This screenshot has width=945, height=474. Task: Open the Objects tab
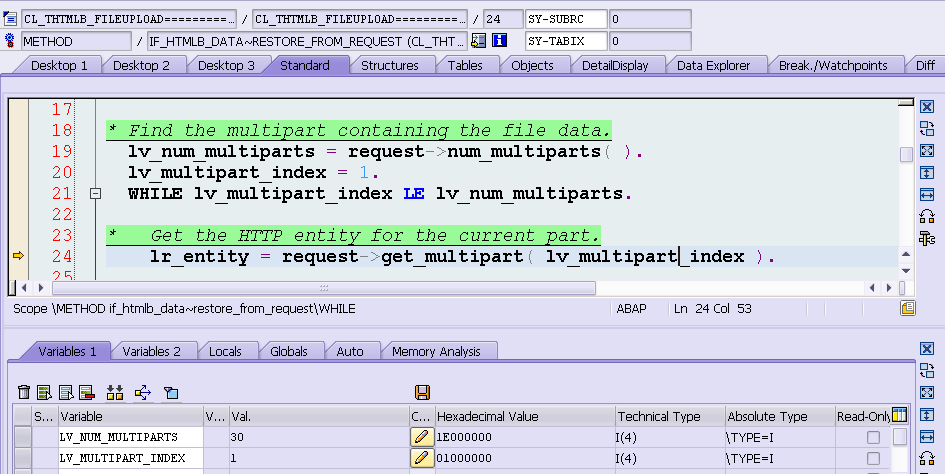[x=532, y=65]
